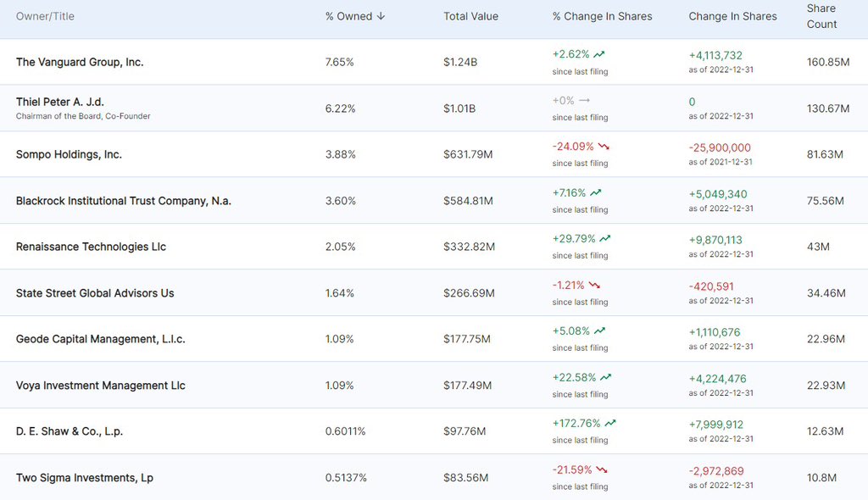Viewport: 868px width, 500px height.
Task: Click the downtrend icon beside -1.21%
Action: tap(594, 286)
